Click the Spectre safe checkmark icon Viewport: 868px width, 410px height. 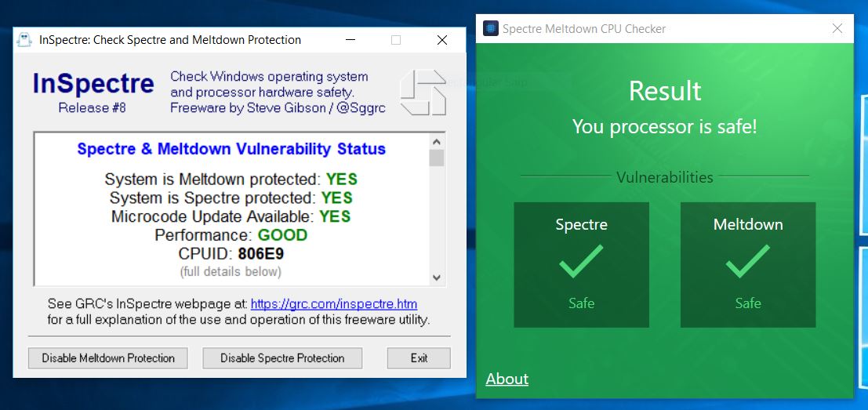click(x=581, y=261)
